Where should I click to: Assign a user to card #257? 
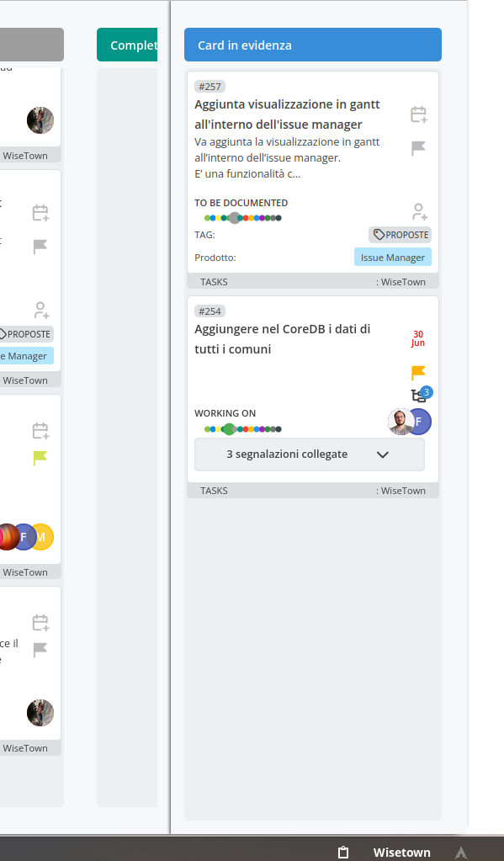tap(420, 211)
